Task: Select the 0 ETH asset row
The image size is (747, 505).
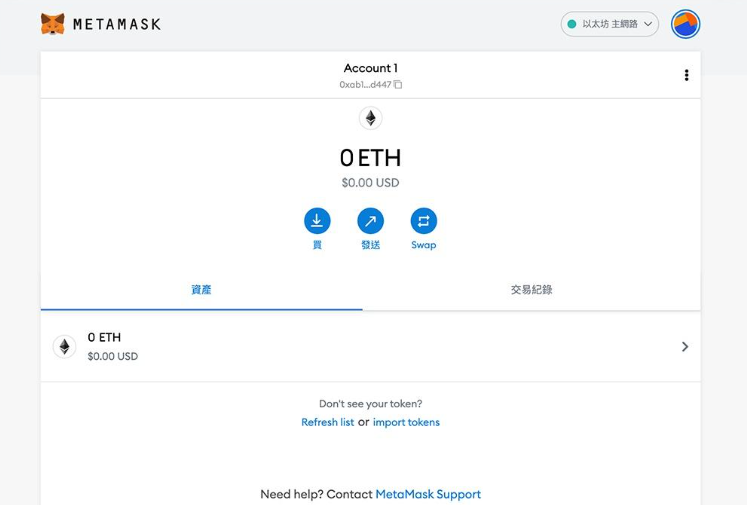Action: [371, 346]
